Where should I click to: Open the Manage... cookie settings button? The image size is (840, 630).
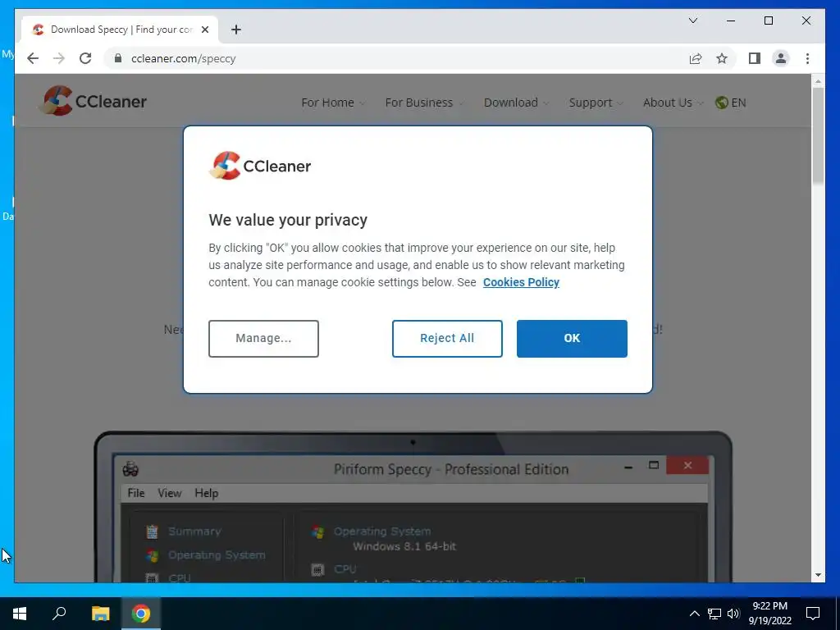(263, 338)
